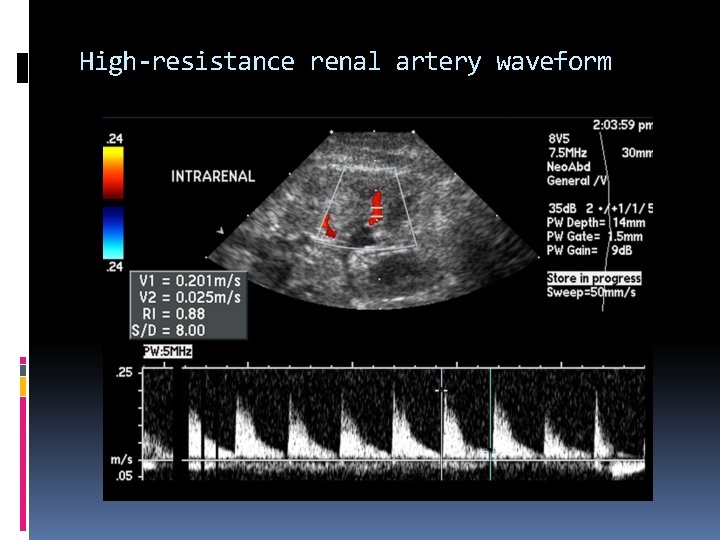720x540 pixels.
Task: Click the PW Gate= 1.5mm setting
Action: (595, 236)
